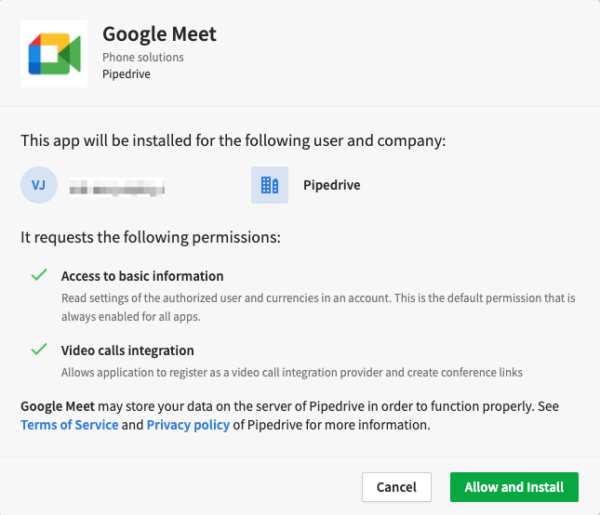Open the Terms of Service link
Image resolution: width=600 pixels, height=515 pixels.
69,425
